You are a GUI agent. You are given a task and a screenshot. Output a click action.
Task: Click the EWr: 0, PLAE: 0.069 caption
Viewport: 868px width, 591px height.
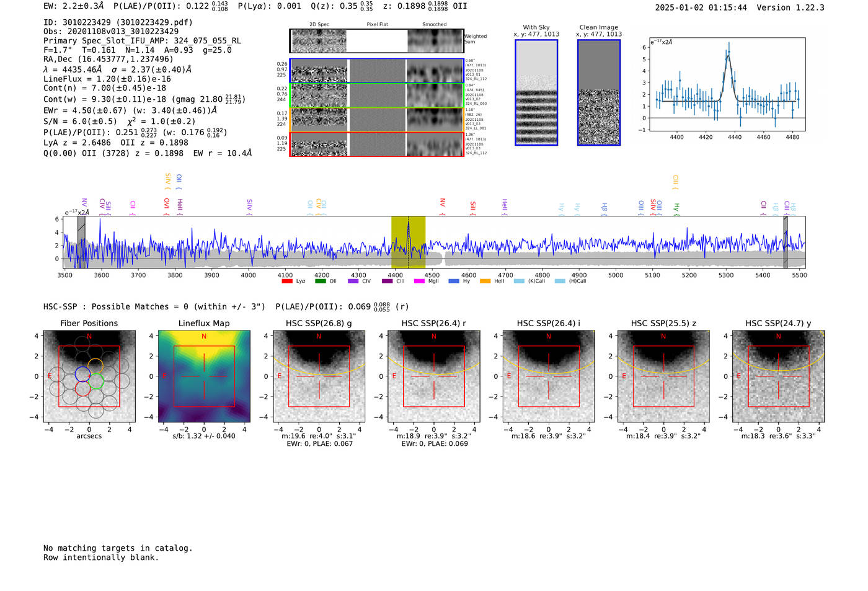(x=435, y=444)
